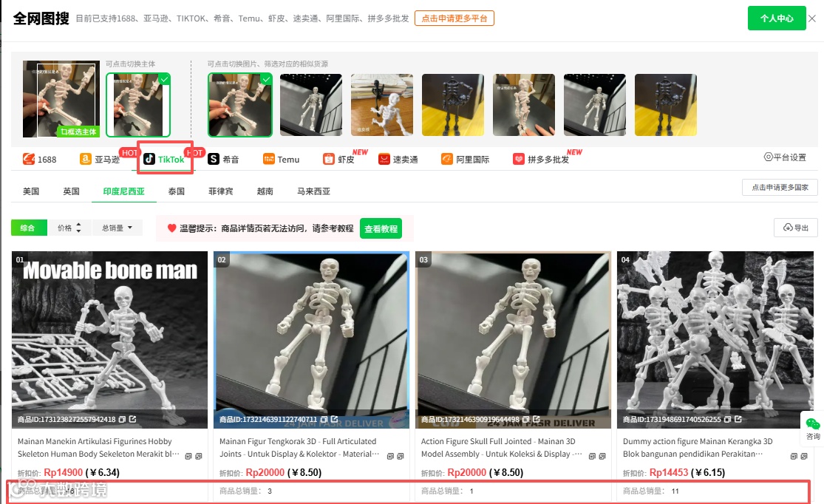
Task: Click second copy icon after Mainan Manekin title
Action: (x=199, y=456)
